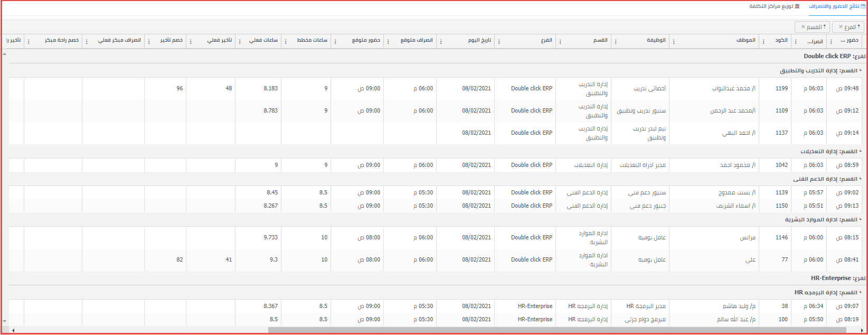Open column menu for القسم column
Image resolution: width=868 pixels, height=335 pixels.
pos(560,41)
